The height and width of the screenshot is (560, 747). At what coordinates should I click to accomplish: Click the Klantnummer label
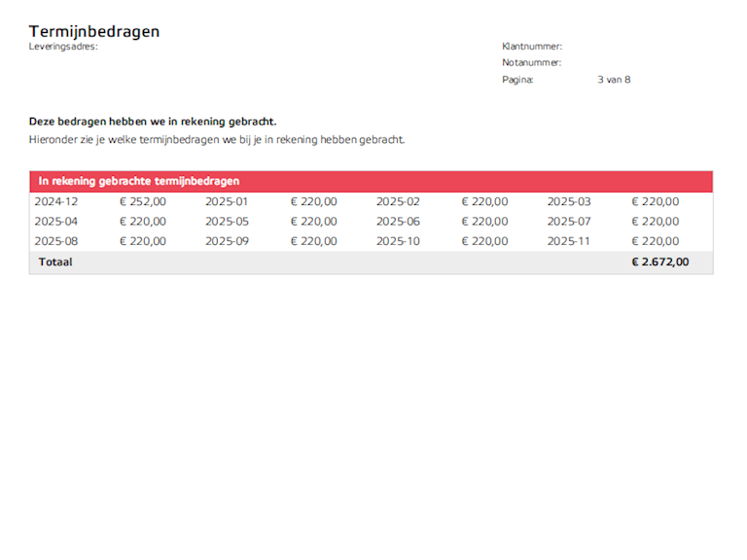pyautogui.click(x=532, y=47)
